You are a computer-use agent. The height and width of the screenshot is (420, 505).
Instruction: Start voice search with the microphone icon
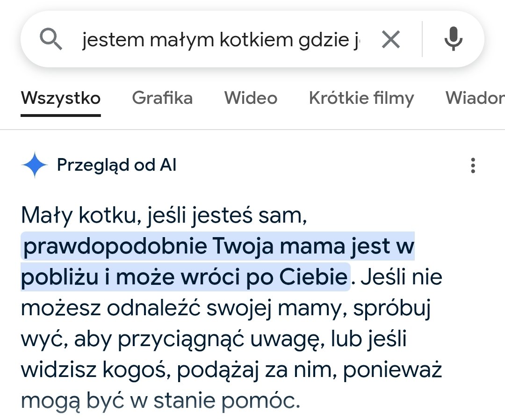tap(454, 39)
